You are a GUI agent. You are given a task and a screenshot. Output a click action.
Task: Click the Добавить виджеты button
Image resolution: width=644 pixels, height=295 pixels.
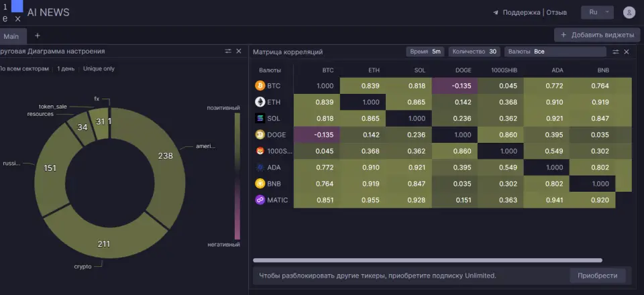pos(597,35)
